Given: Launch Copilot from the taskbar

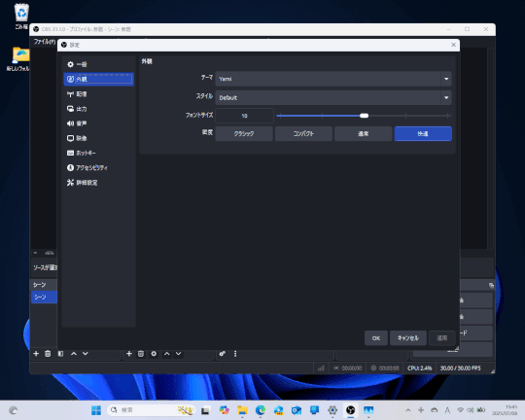Looking at the screenshot, I should pos(224,410).
